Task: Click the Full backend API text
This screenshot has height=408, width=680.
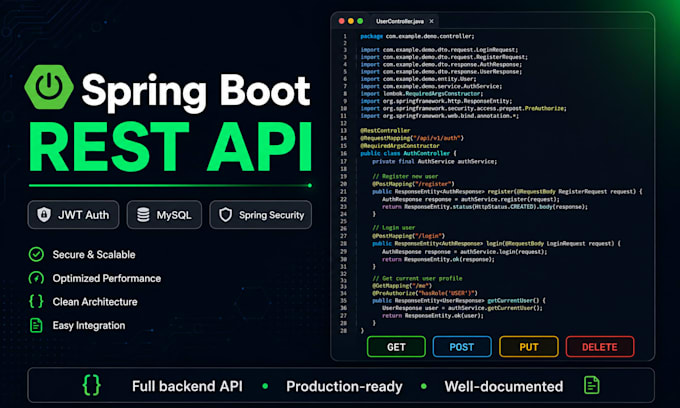Action: 187,386
